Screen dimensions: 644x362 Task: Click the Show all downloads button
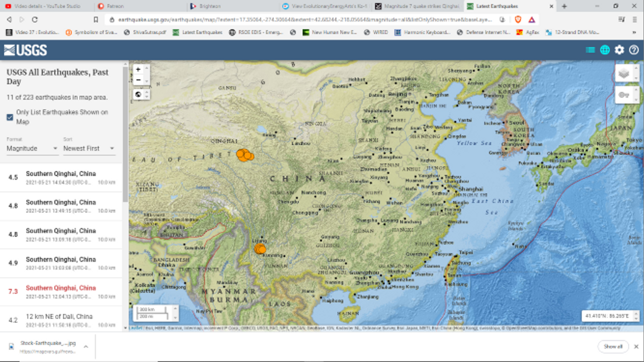613,346
